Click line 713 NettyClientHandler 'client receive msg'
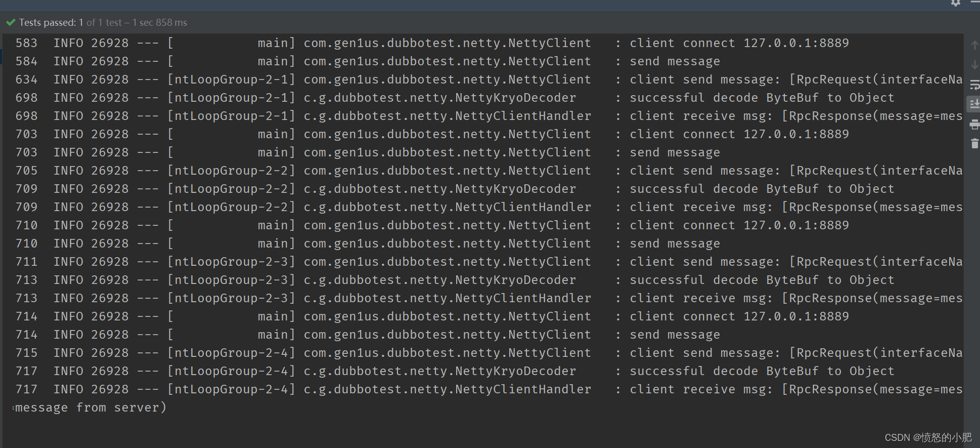This screenshot has width=980, height=448. tap(489, 298)
